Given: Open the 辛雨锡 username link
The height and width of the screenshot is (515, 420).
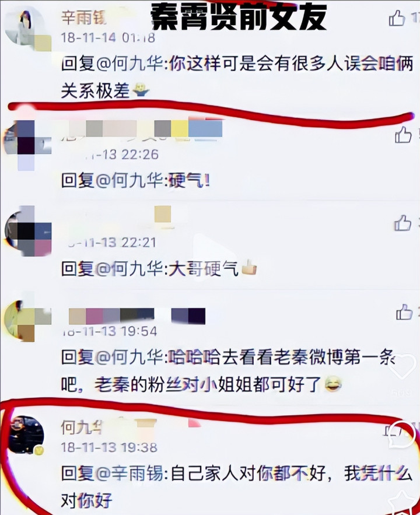Looking at the screenshot, I should tap(84, 17).
